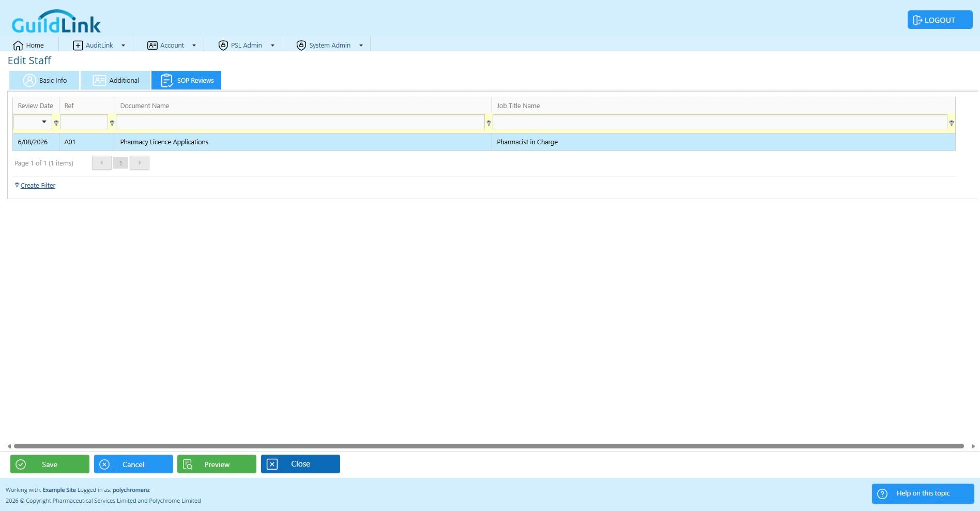Expand the AuditLink menu arrow
The image size is (980, 511).
(x=123, y=46)
